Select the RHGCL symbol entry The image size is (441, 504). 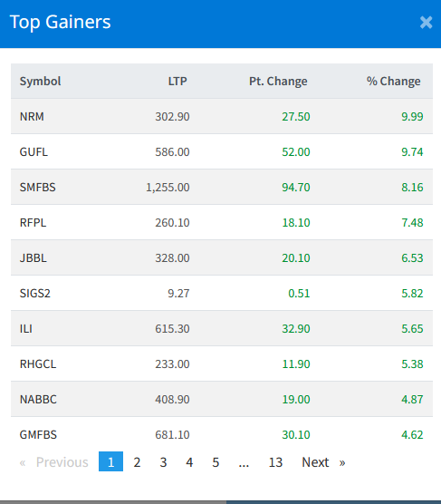point(38,363)
